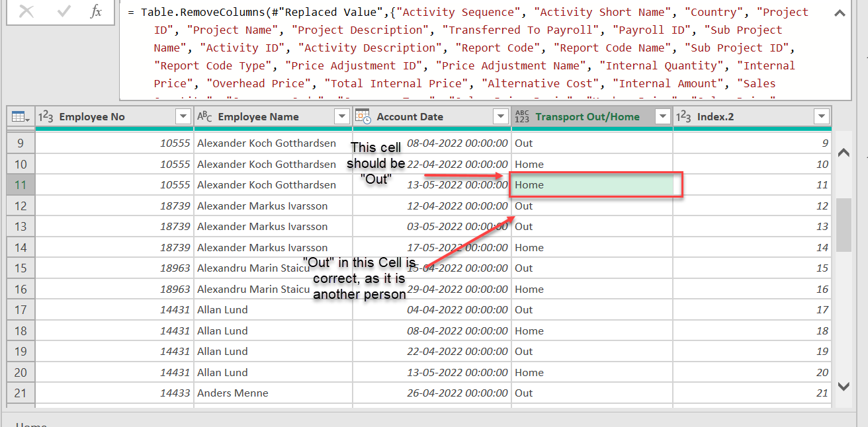The width and height of the screenshot is (868, 427).
Task: Click Home cell in row 11
Action: pyautogui.click(x=592, y=185)
